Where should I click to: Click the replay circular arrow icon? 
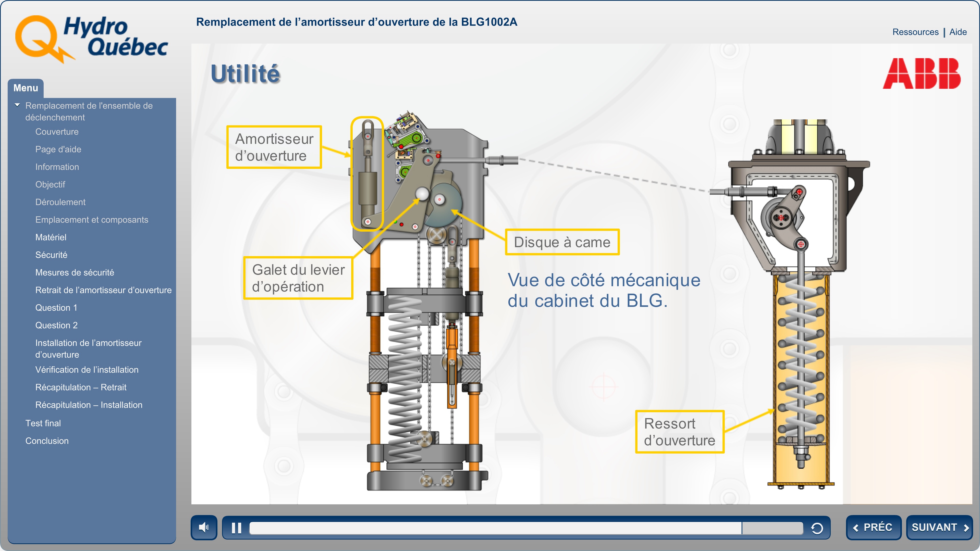817,528
